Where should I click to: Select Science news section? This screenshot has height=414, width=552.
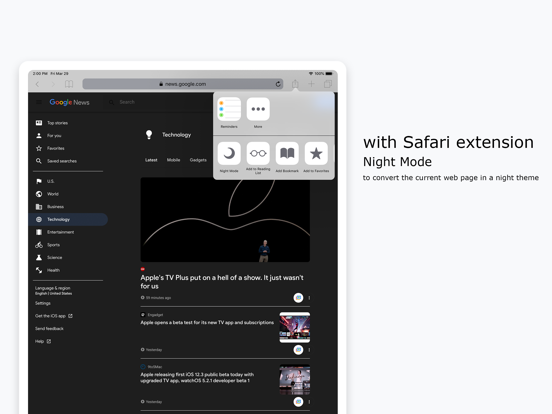[49, 257]
